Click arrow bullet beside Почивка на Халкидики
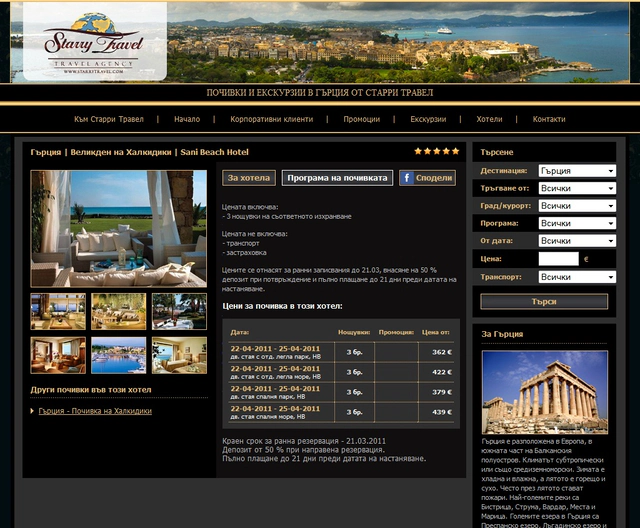This screenshot has width=640, height=528. pos(32,411)
